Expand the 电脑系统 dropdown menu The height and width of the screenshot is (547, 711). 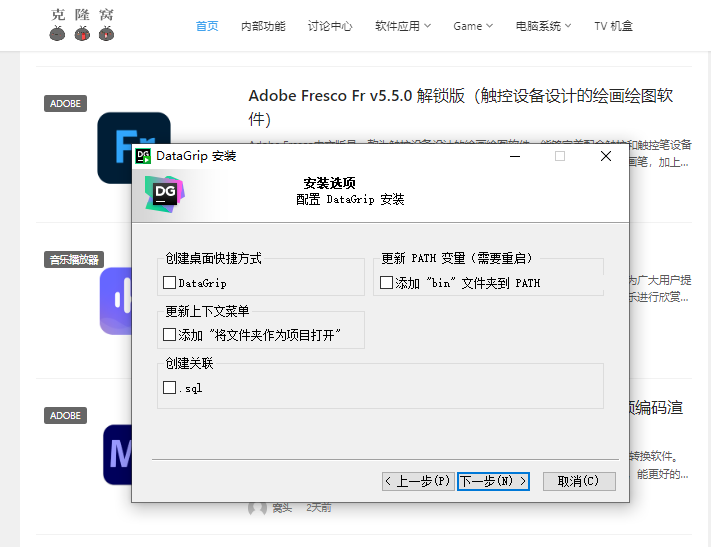(543, 26)
